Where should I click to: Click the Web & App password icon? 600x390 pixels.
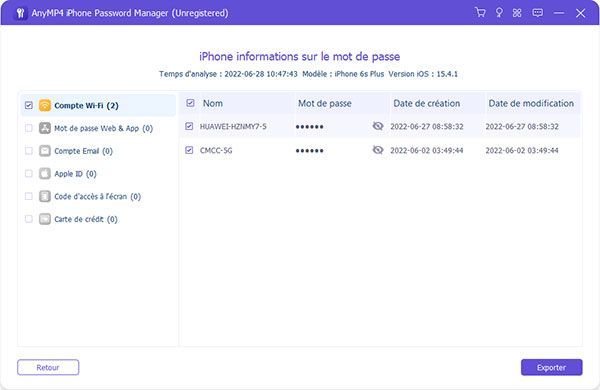coord(45,128)
